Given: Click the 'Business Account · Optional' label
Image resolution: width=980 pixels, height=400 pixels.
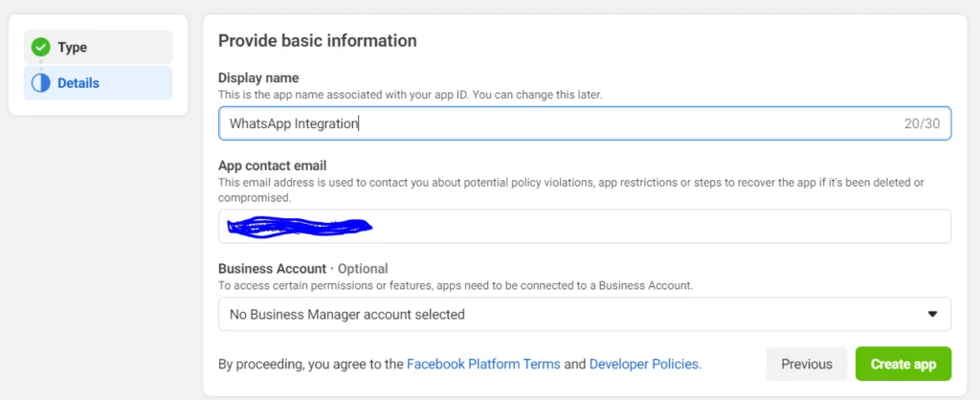Looking at the screenshot, I should pyautogui.click(x=303, y=269).
